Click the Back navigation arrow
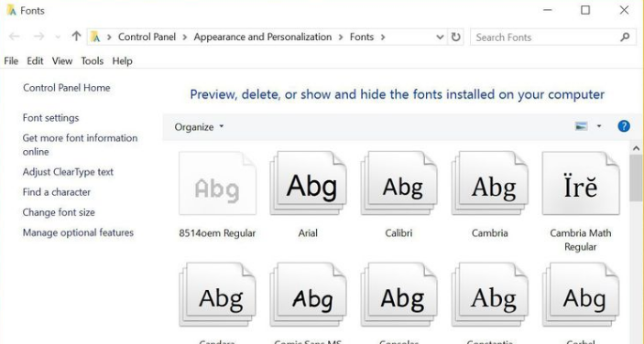 pyautogui.click(x=15, y=37)
